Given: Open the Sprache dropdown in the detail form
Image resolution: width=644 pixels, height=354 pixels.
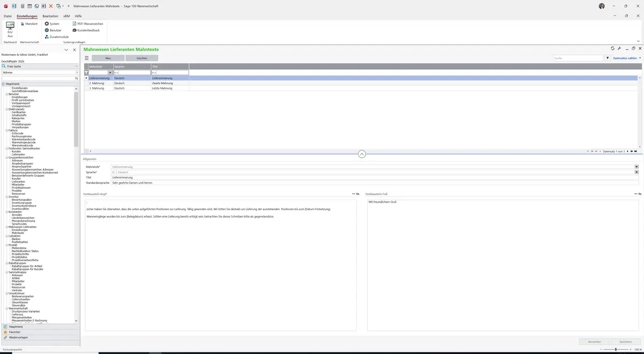Looking at the screenshot, I should 636,172.
